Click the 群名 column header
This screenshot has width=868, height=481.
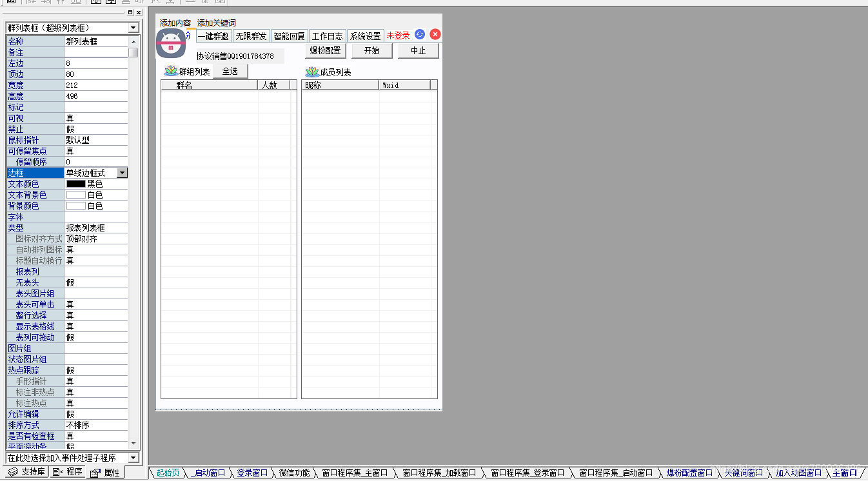(x=210, y=85)
